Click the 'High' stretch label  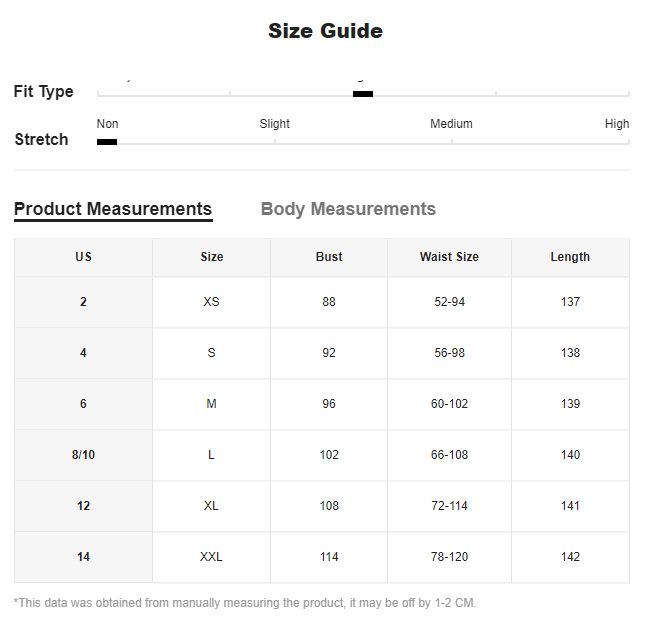(617, 124)
